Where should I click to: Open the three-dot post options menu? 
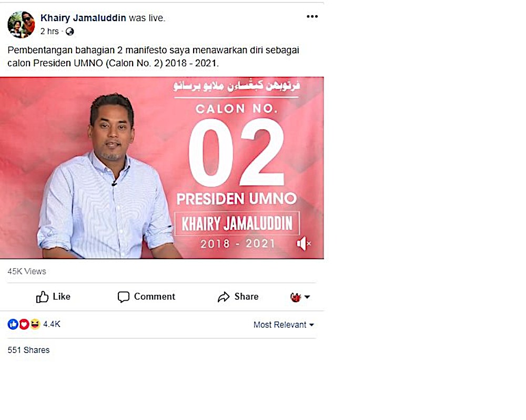pyautogui.click(x=312, y=16)
